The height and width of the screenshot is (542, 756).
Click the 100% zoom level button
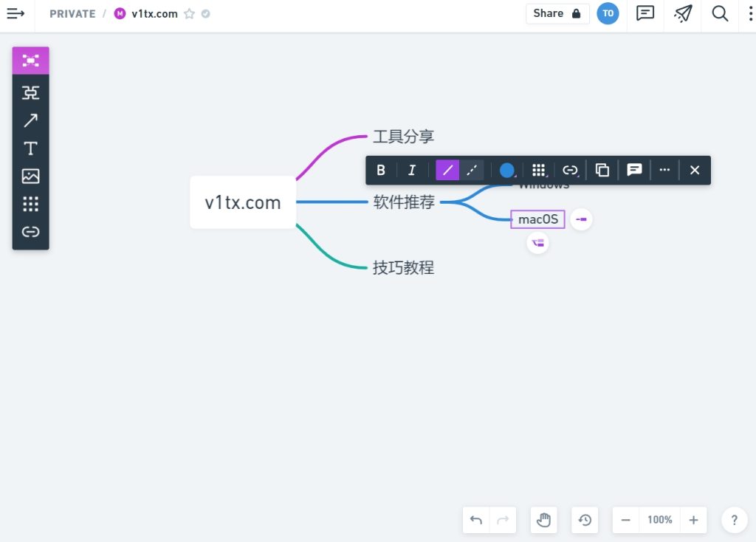pyautogui.click(x=659, y=520)
